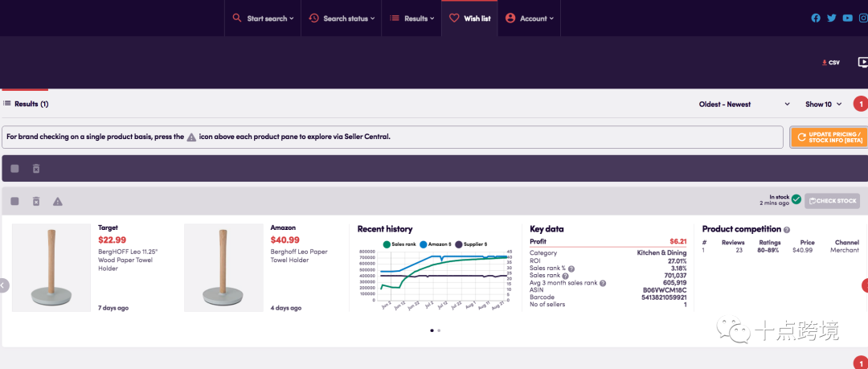Open Berghoff Leo Paper Towel Holder Amazon link

coord(299,256)
